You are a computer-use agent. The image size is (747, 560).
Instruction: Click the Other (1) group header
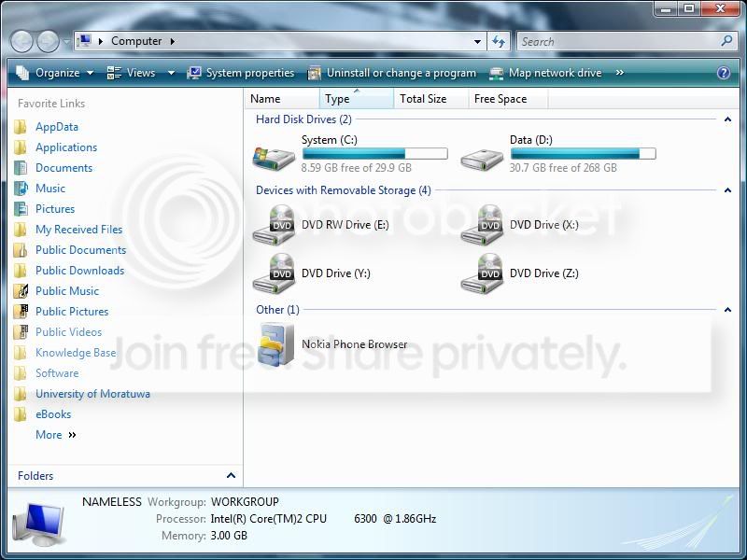pyautogui.click(x=277, y=310)
